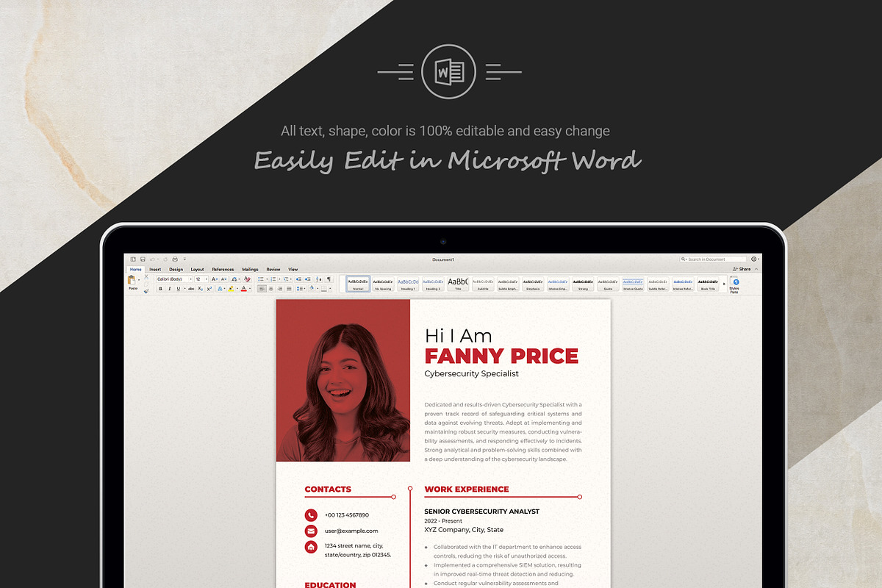Screen dimensions: 882x588
Task: Apply the Heading 1 style
Action: click(408, 284)
